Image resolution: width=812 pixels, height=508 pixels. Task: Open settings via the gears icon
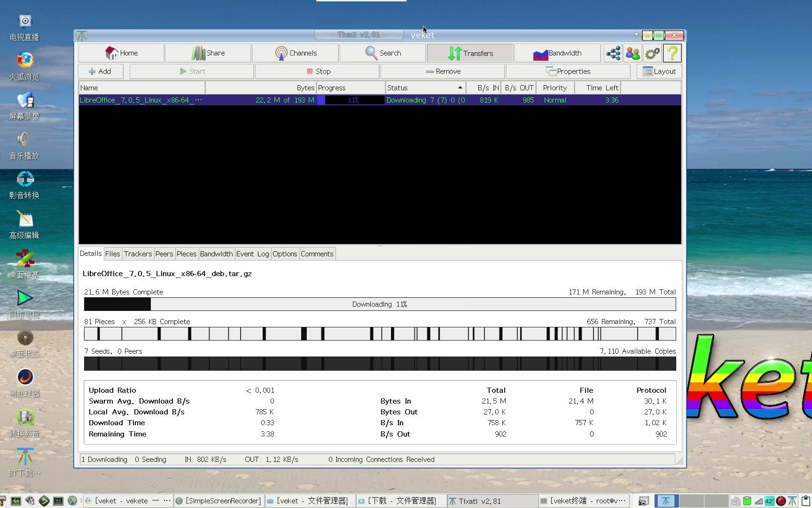click(653, 53)
